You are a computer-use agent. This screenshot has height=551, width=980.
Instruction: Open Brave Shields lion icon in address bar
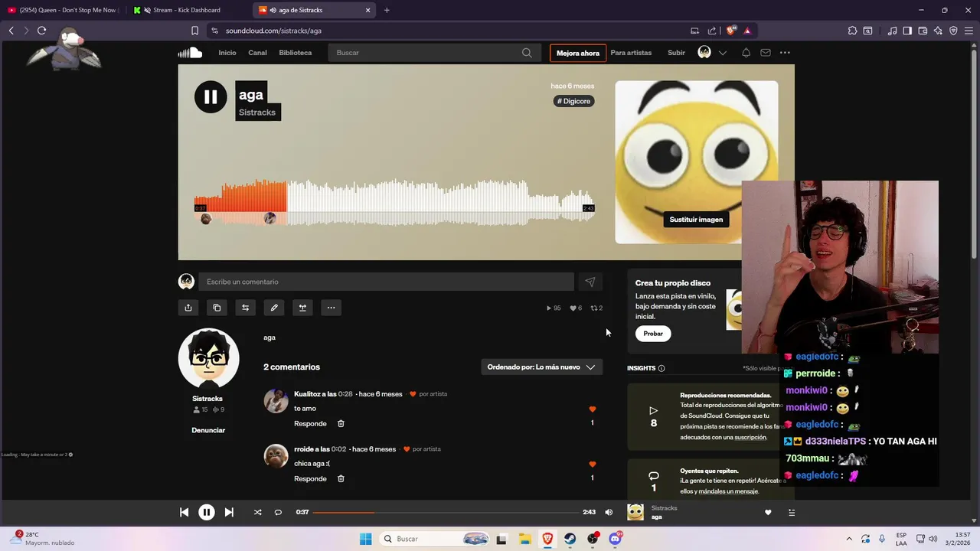tap(731, 31)
